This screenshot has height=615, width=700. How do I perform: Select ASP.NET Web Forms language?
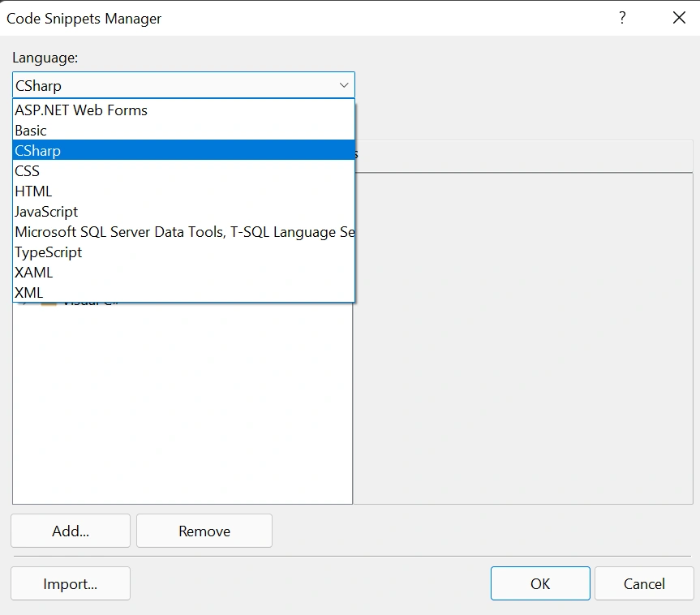tap(183, 110)
